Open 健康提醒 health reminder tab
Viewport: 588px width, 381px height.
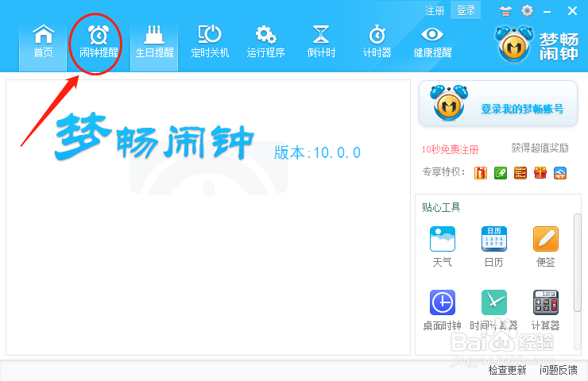pyautogui.click(x=432, y=42)
